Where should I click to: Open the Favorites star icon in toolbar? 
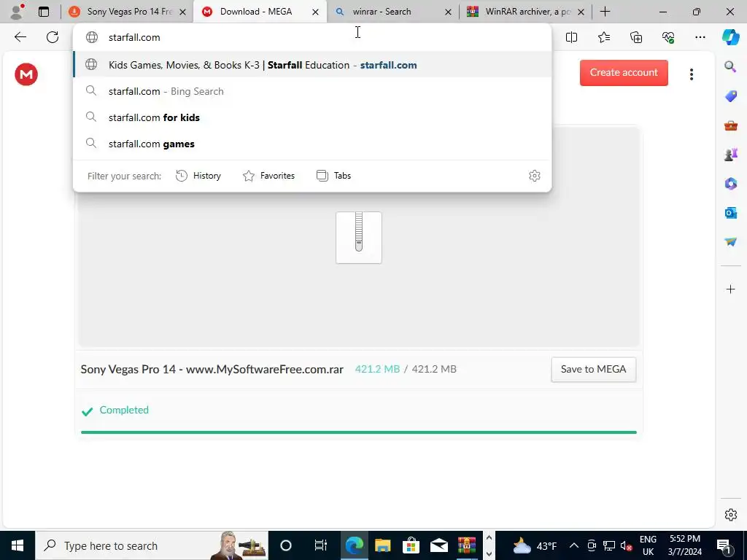pos(603,37)
